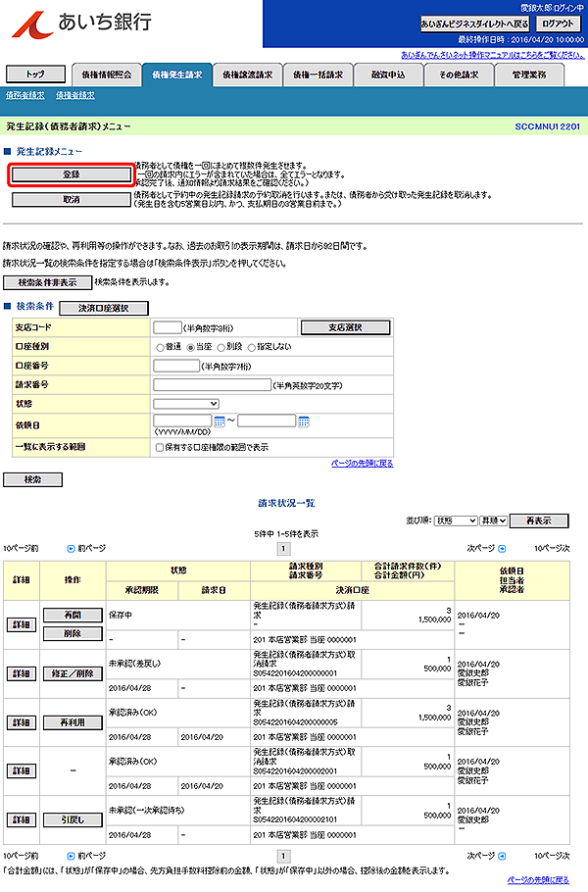Image resolution: width=588 pixels, height=892 pixels.
Task: Select the 指定しない radio option
Action: click(251, 347)
